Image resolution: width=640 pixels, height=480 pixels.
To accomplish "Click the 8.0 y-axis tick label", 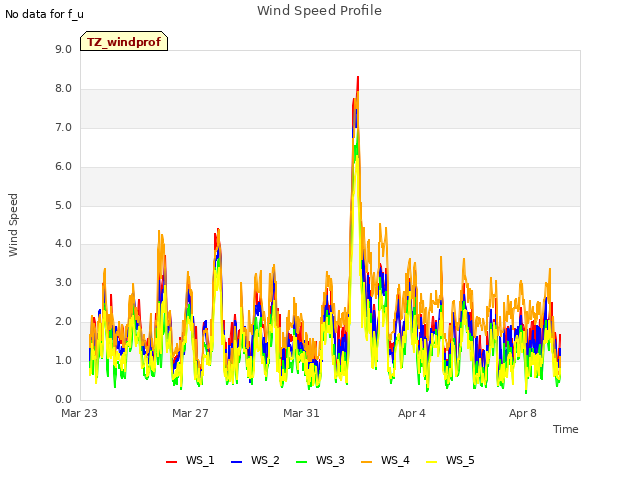I will [64, 89].
